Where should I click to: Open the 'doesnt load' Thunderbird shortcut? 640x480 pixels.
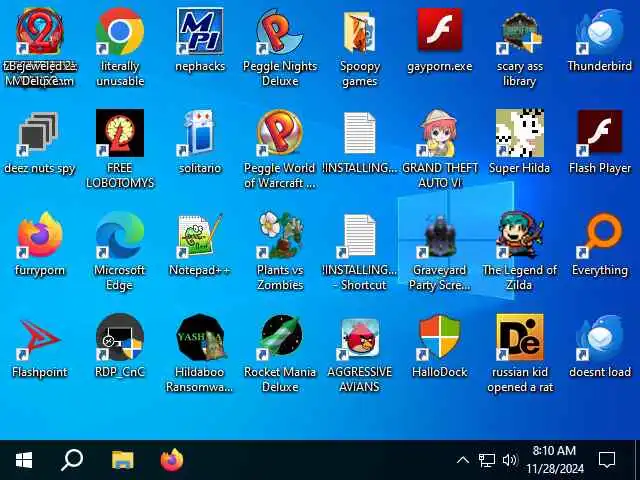(x=600, y=337)
